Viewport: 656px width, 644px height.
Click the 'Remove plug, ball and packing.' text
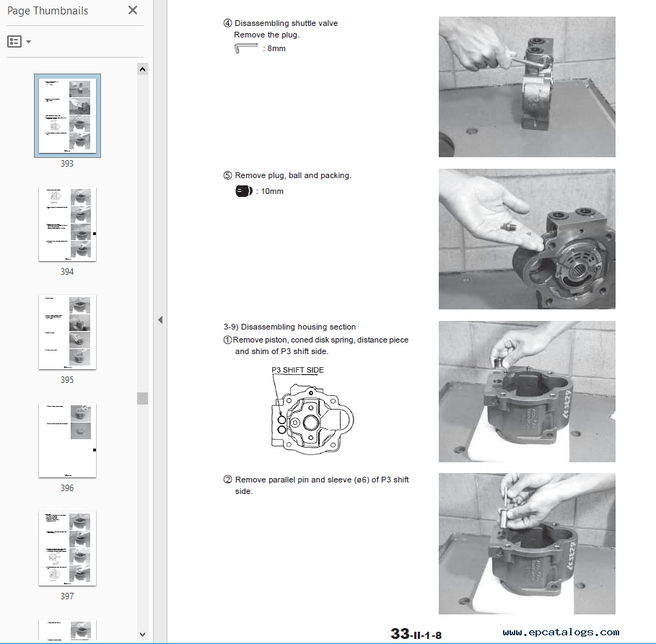[x=293, y=176]
